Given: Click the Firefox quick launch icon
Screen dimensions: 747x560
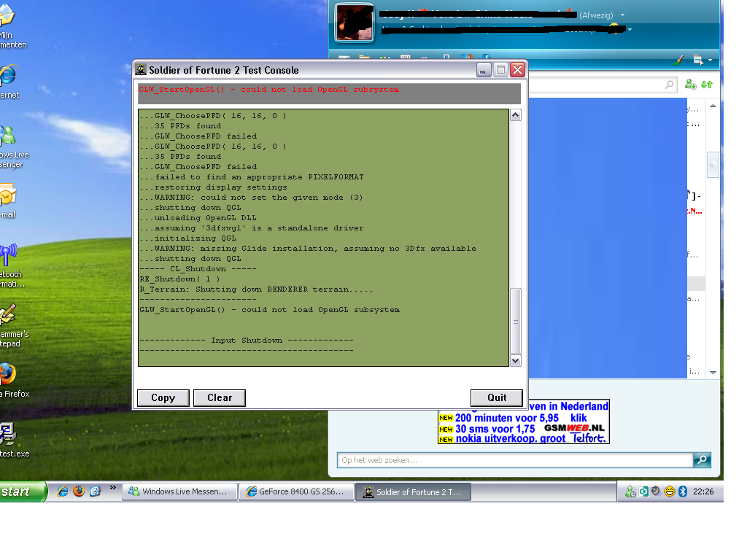Looking at the screenshot, I should coord(79,491).
